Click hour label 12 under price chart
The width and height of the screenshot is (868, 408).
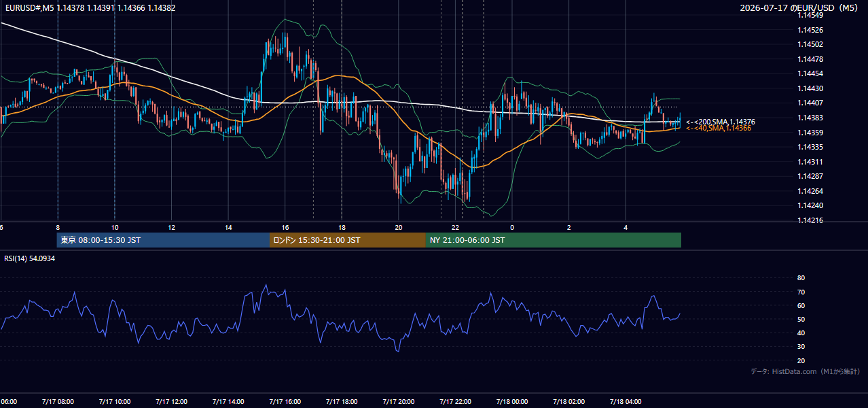pyautogui.click(x=172, y=227)
